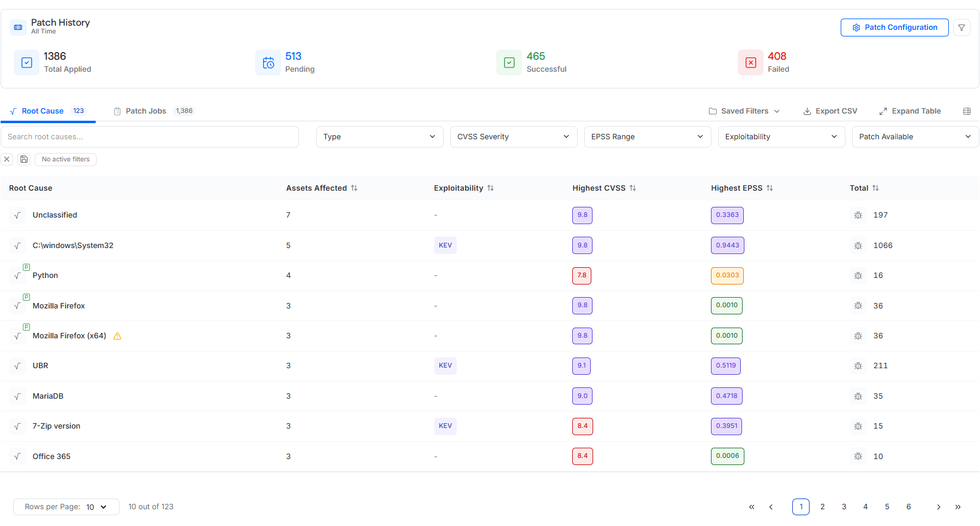
Task: Click the filter funnel icon beside Patch Configuration
Action: [x=961, y=27]
